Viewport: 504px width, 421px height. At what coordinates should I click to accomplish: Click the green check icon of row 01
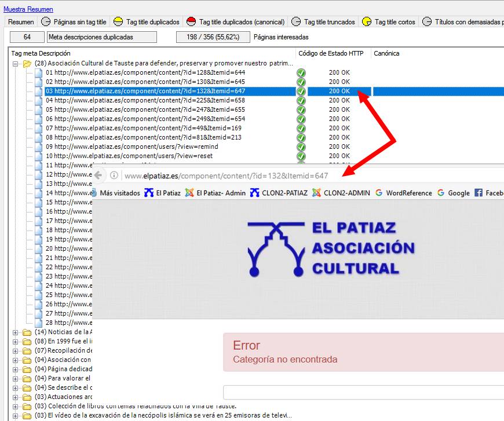click(301, 72)
